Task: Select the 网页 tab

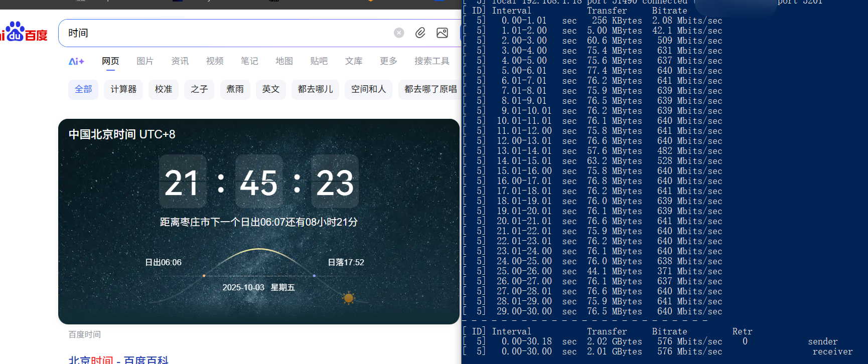Action: (110, 61)
